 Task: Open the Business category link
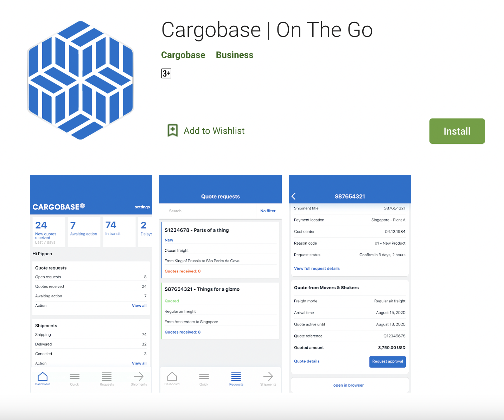tap(234, 55)
